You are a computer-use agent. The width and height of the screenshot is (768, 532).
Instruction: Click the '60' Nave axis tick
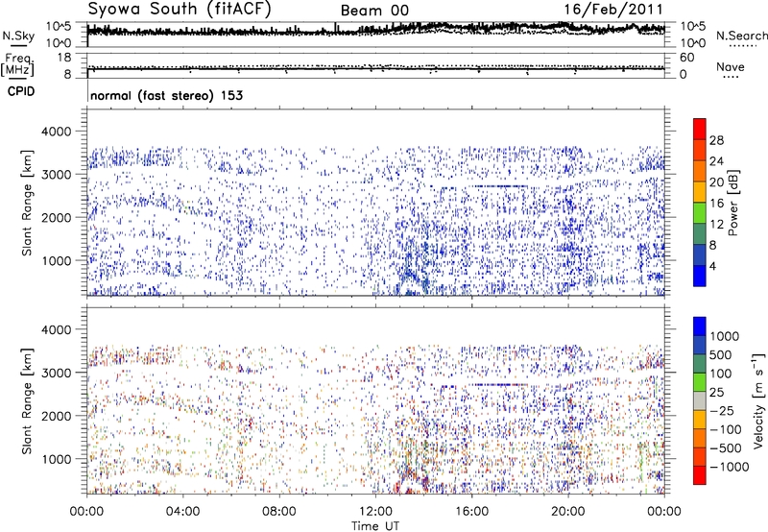click(x=686, y=58)
